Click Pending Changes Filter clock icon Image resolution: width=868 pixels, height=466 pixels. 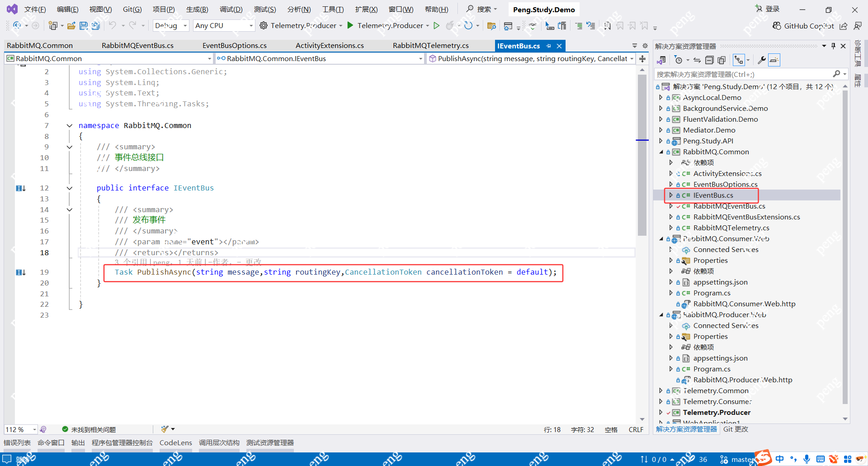[678, 60]
